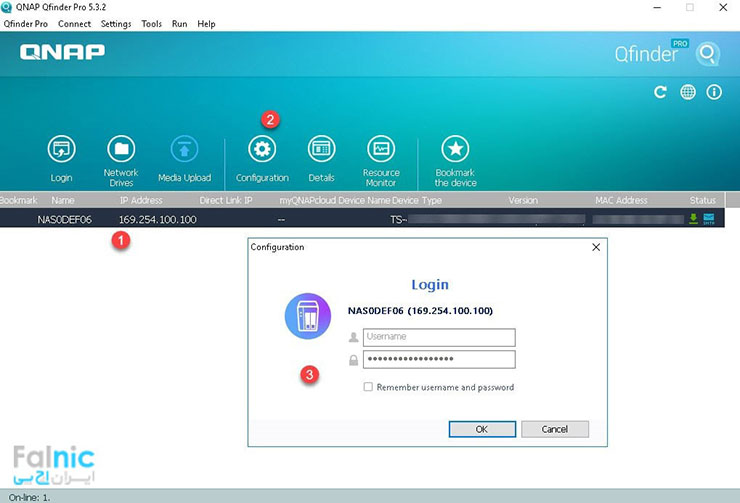Open the Connect menu

pos(74,23)
